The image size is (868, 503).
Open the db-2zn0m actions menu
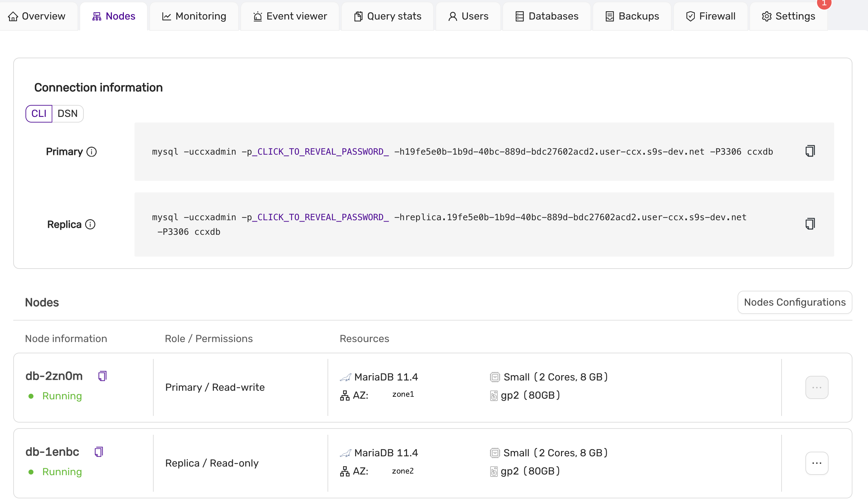point(817,387)
